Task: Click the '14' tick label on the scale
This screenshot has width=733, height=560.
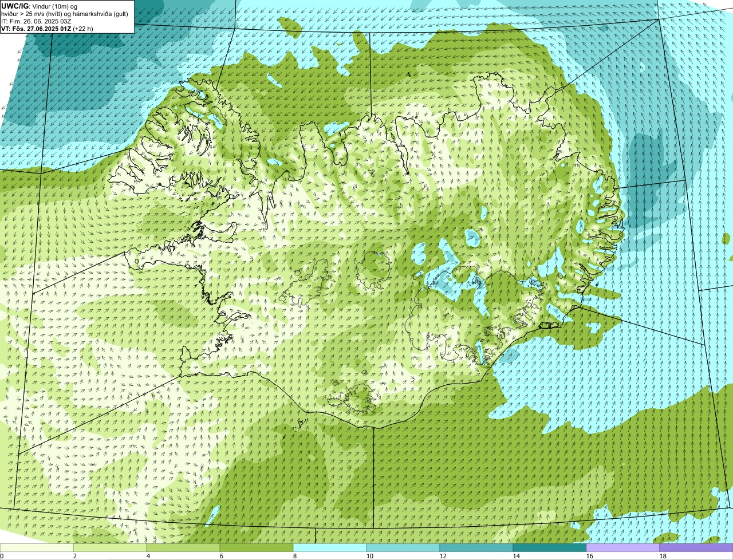Action: pyautogui.click(x=517, y=556)
